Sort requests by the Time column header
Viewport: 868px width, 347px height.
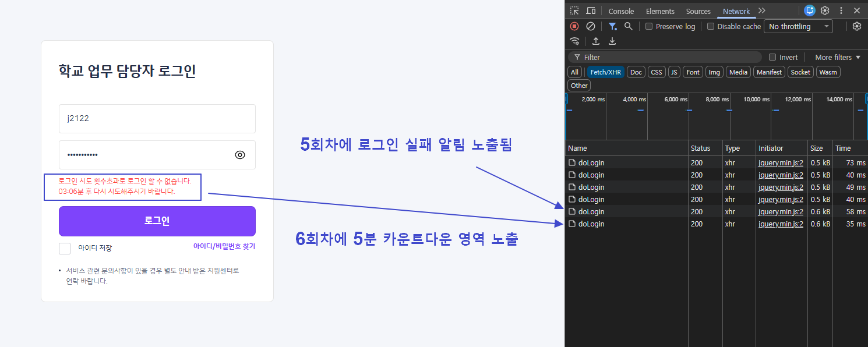pyautogui.click(x=851, y=148)
